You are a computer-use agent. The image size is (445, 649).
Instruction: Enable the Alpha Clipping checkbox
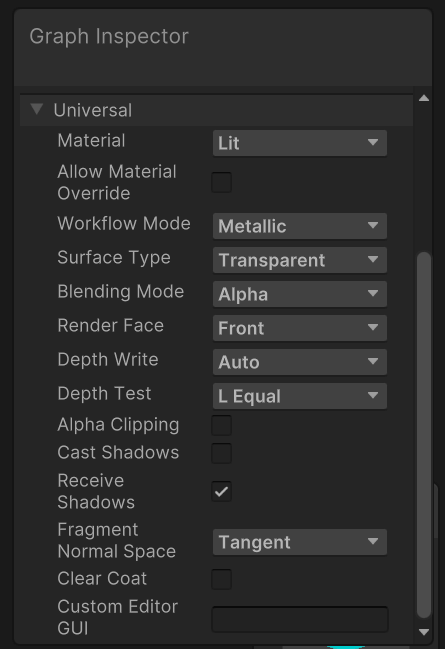click(221, 425)
